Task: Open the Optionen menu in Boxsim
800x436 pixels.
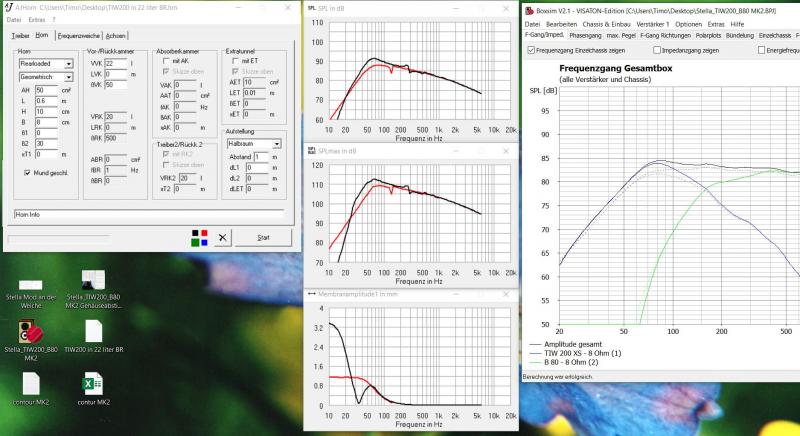Action: click(688, 24)
